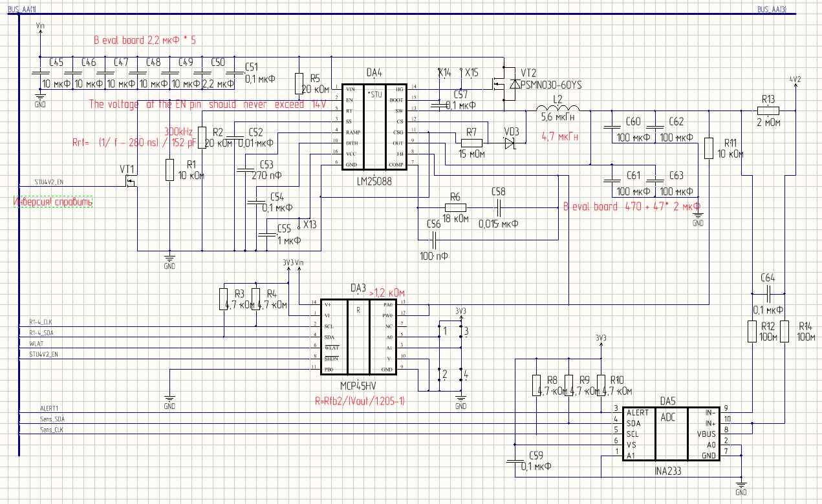The height and width of the screenshot is (504, 822).
Task: Click the BUS_AA(1) bus label
Action: click(21, 8)
